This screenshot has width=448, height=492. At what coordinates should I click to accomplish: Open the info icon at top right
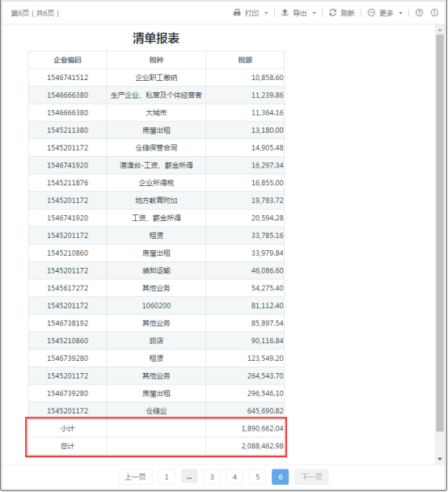tap(434, 13)
